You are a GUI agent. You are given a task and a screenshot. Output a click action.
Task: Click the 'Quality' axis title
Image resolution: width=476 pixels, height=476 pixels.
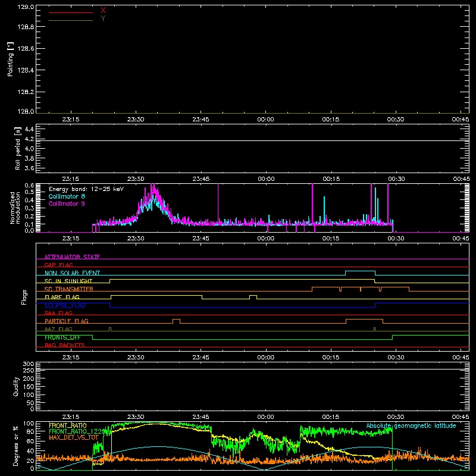[16, 386]
